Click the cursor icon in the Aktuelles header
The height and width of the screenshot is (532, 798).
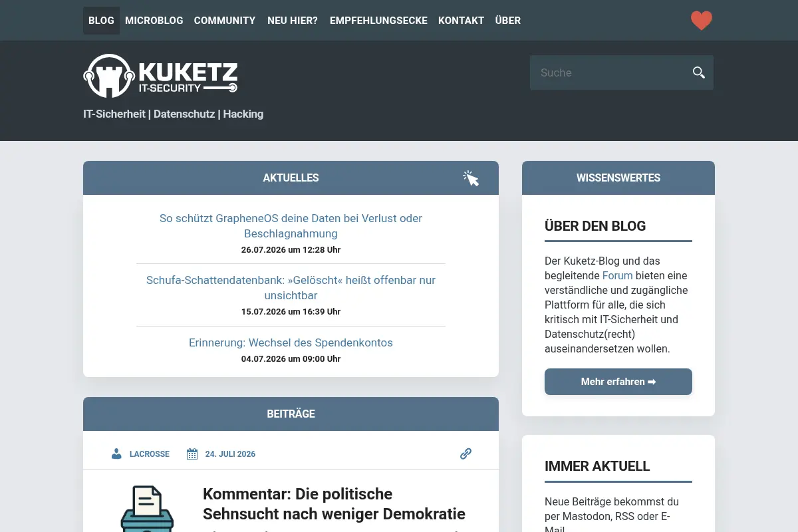tap(471, 178)
